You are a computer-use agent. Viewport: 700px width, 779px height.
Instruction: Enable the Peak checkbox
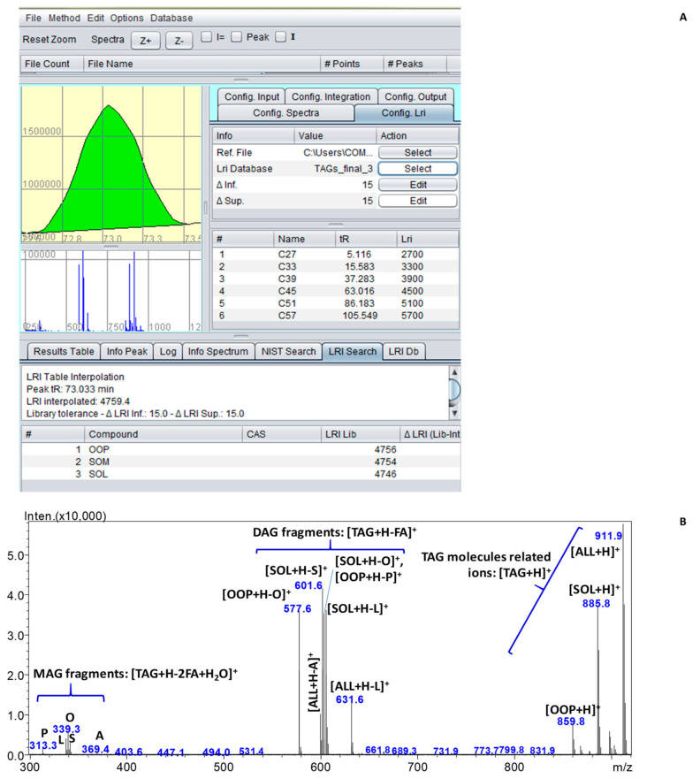coord(236,37)
